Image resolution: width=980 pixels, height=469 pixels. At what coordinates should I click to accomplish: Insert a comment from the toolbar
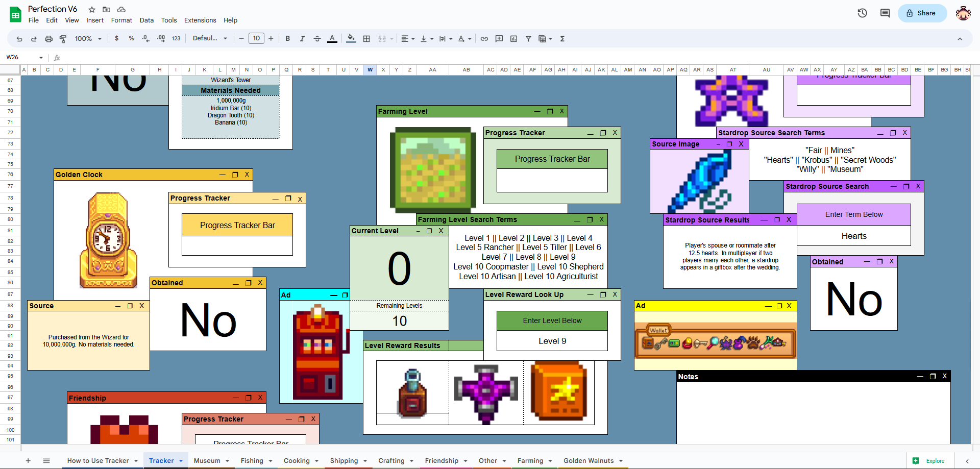pos(499,39)
